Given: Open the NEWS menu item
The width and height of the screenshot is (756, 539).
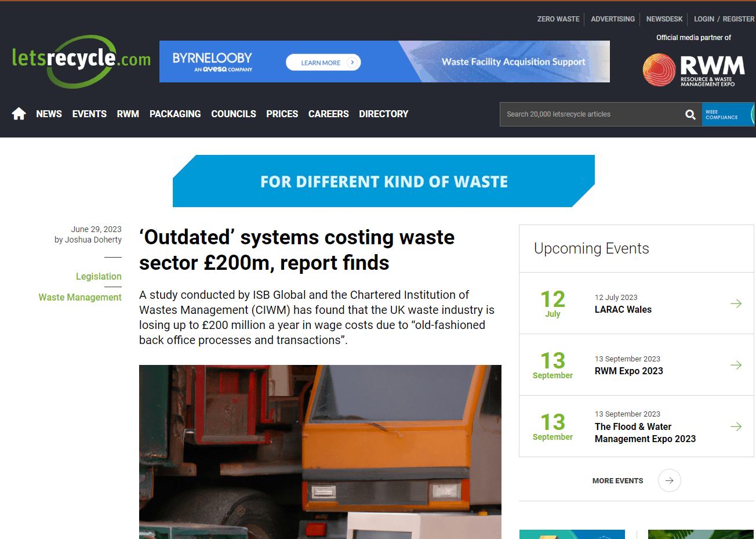Looking at the screenshot, I should click(49, 114).
